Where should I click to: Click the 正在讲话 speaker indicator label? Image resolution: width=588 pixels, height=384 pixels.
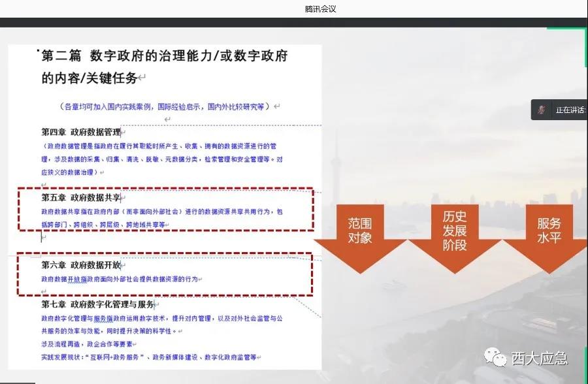pyautogui.click(x=570, y=110)
